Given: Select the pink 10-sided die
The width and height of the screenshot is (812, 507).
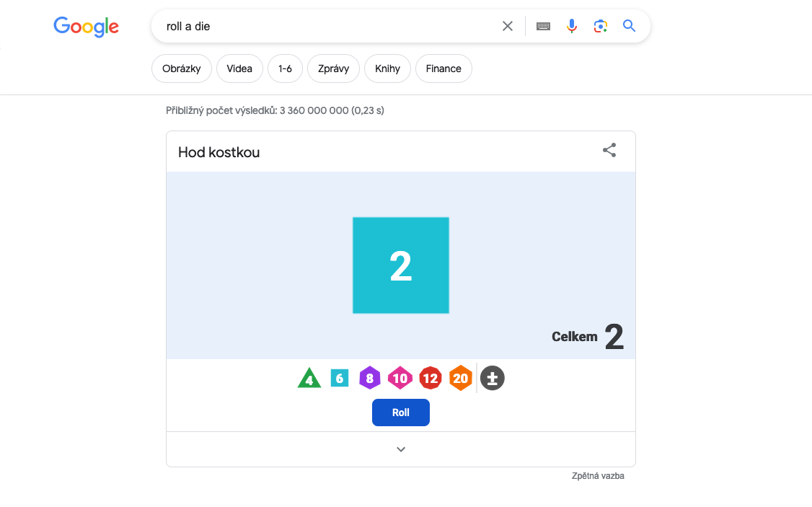Looking at the screenshot, I should click(x=400, y=378).
